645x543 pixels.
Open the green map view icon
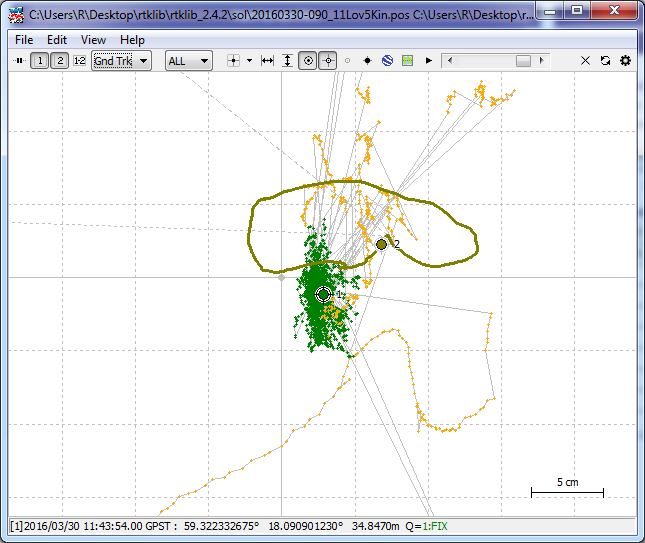[407, 61]
